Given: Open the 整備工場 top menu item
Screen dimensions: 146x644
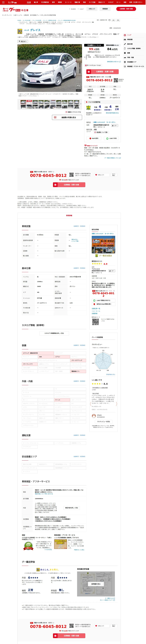Looking at the screenshot, I should pos(77,2).
